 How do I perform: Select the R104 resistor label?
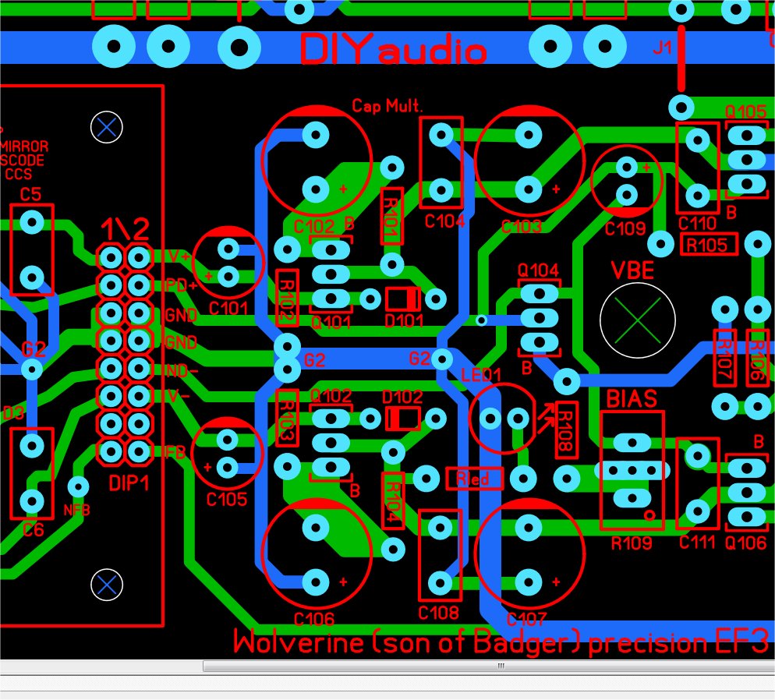[x=392, y=501]
